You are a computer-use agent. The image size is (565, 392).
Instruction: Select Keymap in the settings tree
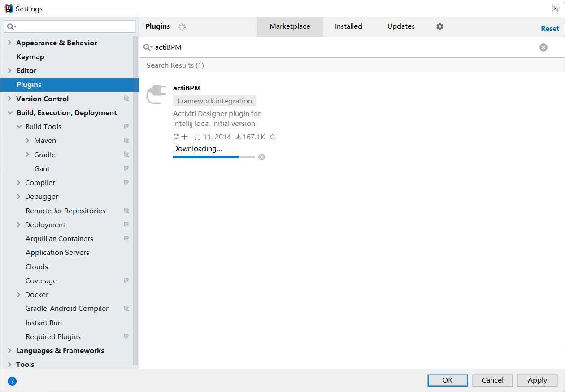pyautogui.click(x=30, y=57)
